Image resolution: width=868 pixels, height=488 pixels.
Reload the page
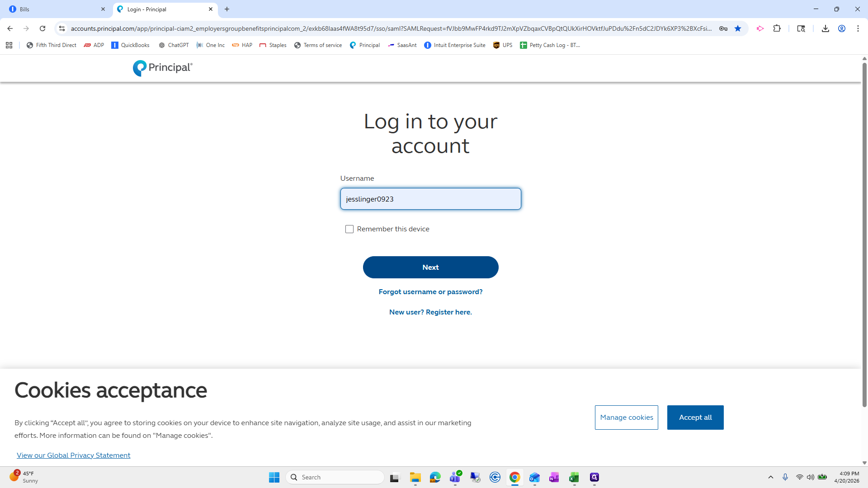[x=42, y=28]
